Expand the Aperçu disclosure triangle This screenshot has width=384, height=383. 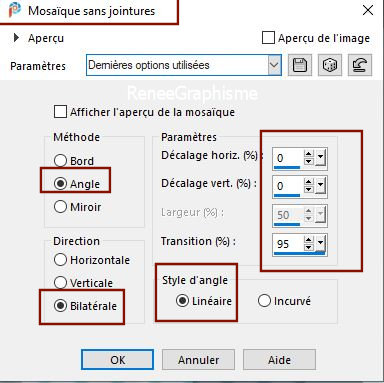pyautogui.click(x=16, y=38)
